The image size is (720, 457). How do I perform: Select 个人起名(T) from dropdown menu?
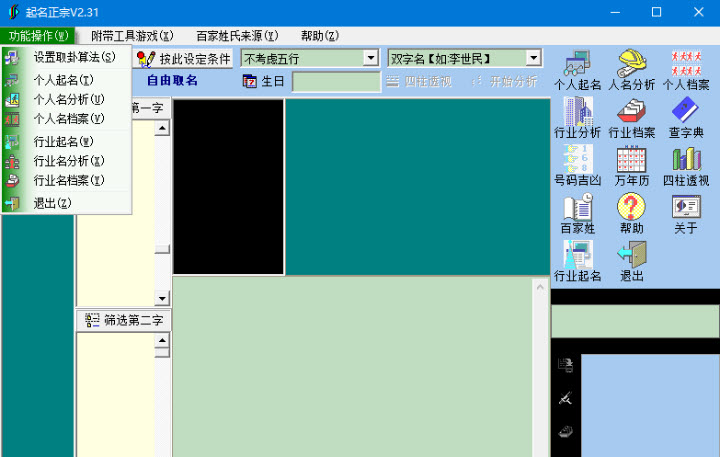point(67,80)
